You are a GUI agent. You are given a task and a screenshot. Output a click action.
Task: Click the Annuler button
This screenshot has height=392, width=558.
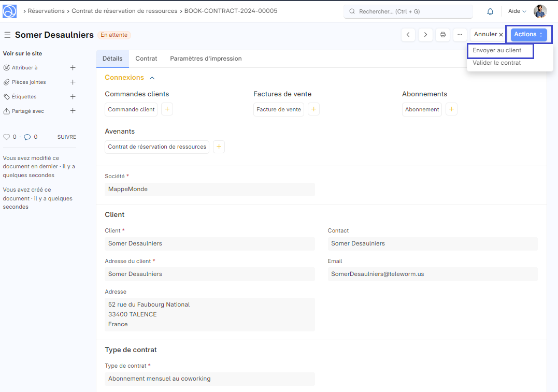tap(487, 35)
